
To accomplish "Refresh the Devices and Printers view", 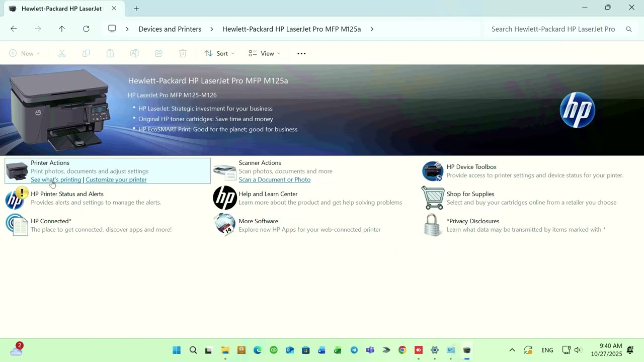I will pos(86,29).
